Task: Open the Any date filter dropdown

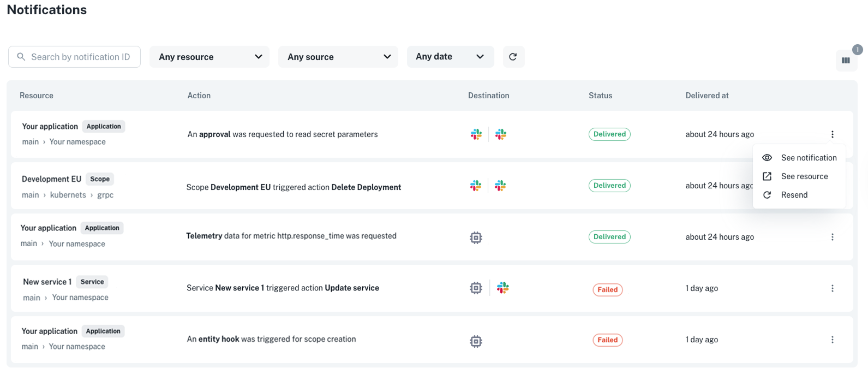Action: click(x=450, y=57)
